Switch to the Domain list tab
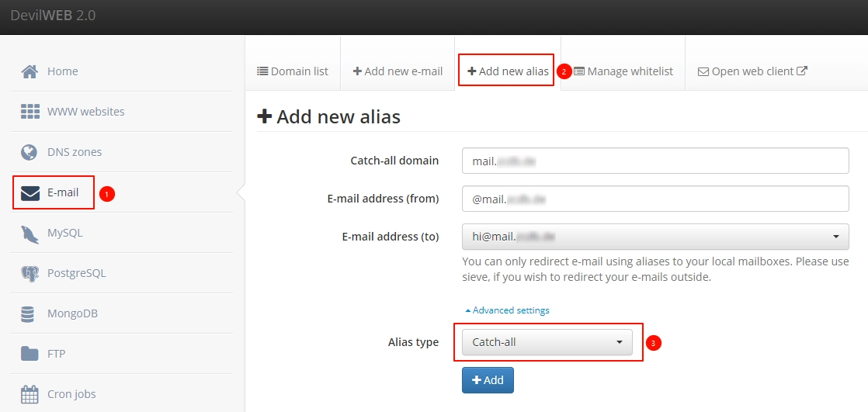The height and width of the screenshot is (412, 868). click(293, 71)
